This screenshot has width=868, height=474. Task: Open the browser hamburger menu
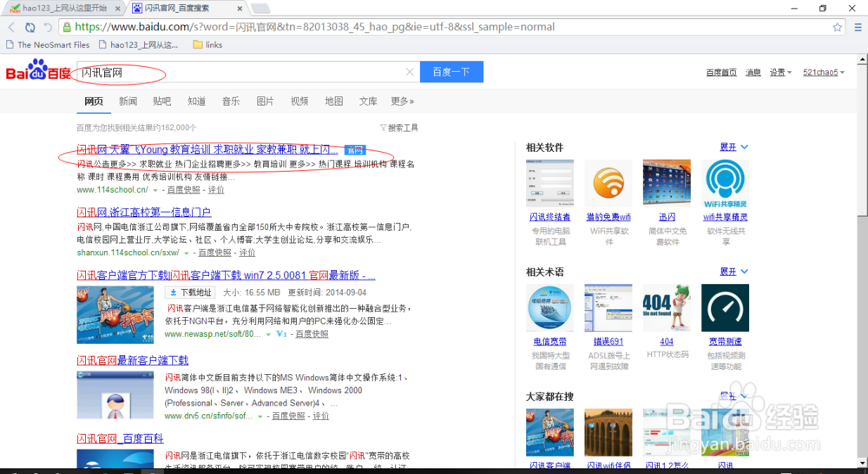858,27
